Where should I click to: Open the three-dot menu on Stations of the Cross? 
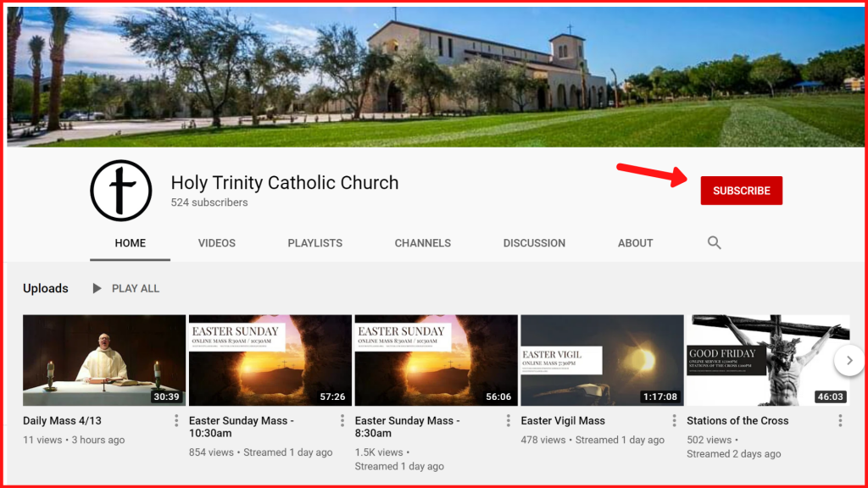coord(840,420)
